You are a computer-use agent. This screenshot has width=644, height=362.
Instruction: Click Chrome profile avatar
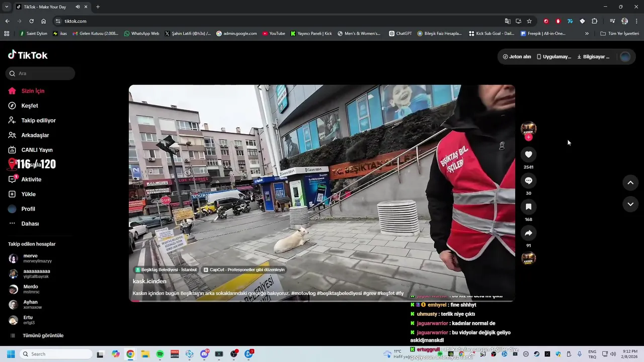[624, 21]
